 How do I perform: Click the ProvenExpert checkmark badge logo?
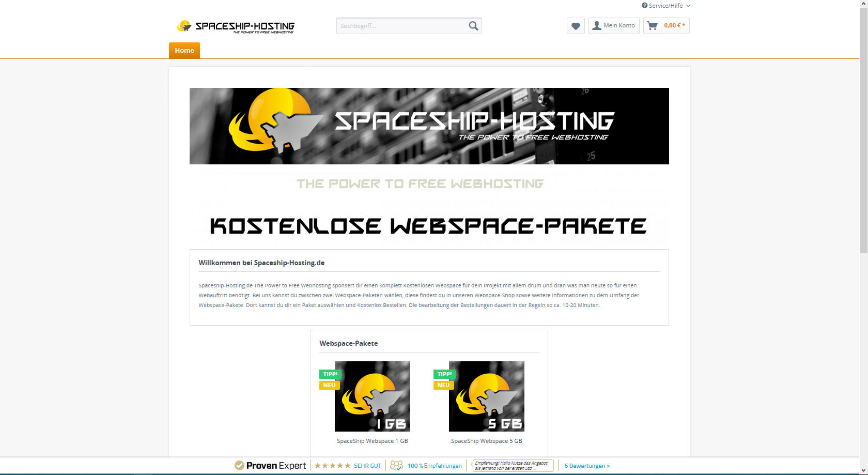tap(239, 466)
